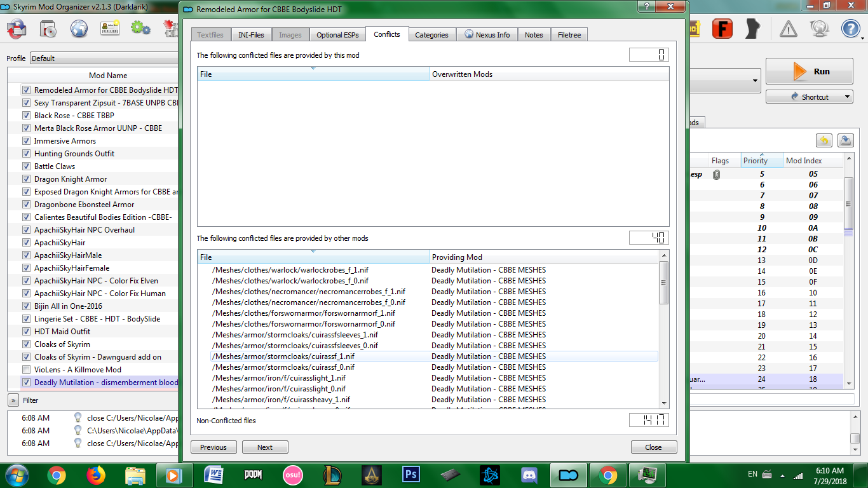Open Discord from the taskbar
This screenshot has width=868, height=488.
[529, 475]
